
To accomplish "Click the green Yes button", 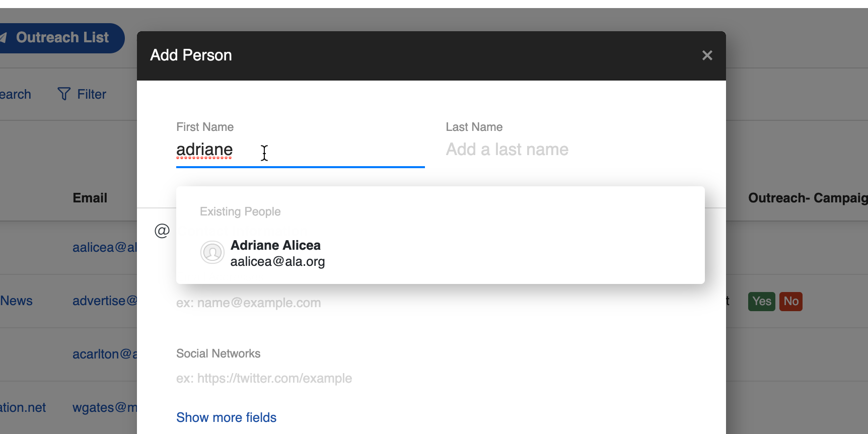I will pyautogui.click(x=761, y=302).
